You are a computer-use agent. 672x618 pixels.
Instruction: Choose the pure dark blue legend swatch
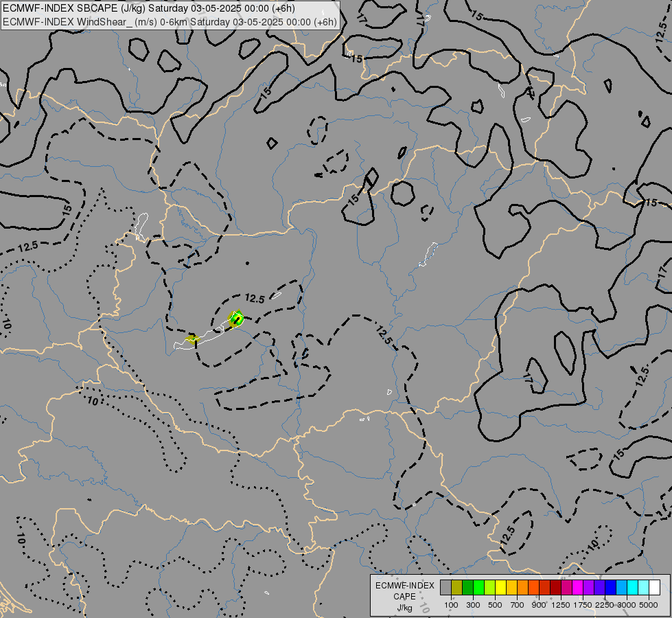611,588
